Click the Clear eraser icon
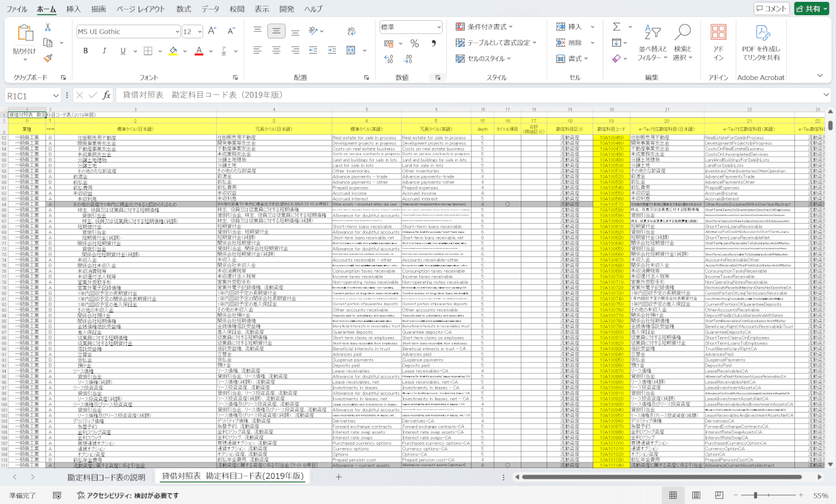The width and height of the screenshot is (836, 504). 617,58
